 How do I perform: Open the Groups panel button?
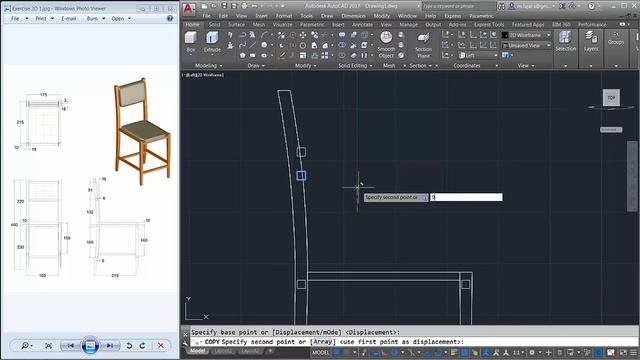pos(616,39)
